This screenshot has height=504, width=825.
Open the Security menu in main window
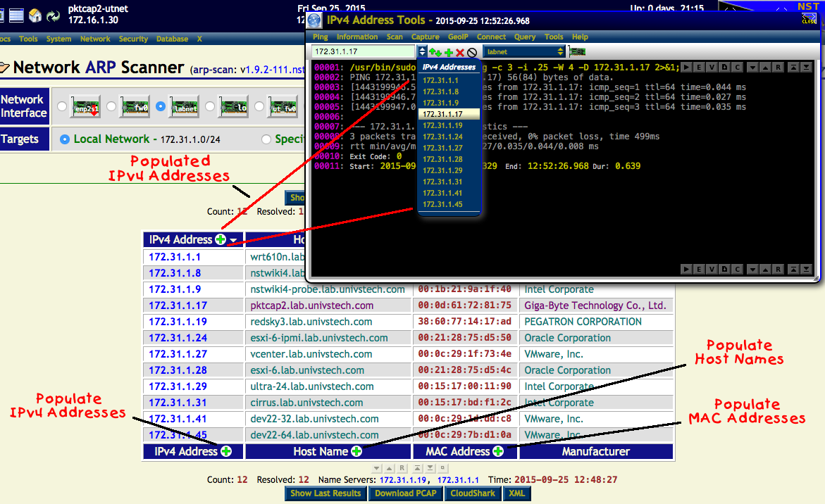(133, 39)
